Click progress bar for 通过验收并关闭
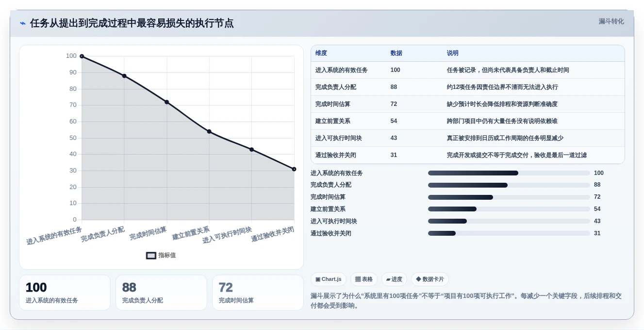Viewport: 644px width, 330px height. (x=509, y=233)
